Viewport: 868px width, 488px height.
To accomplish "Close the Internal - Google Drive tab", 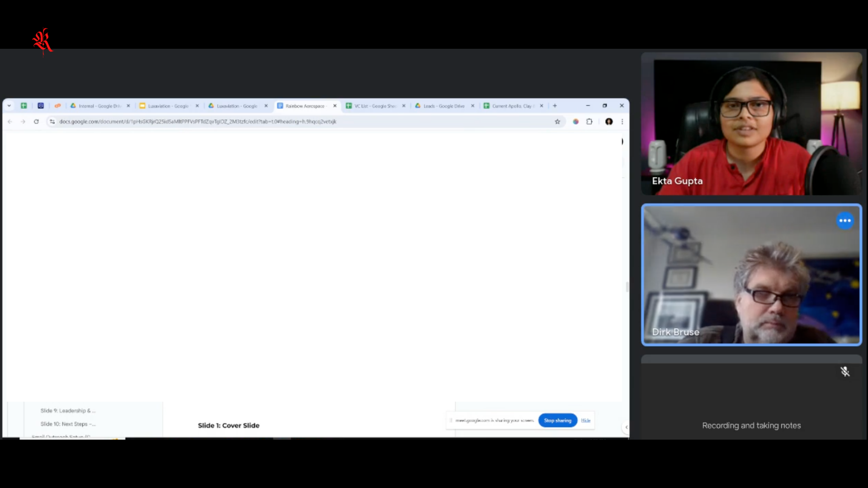I will point(128,106).
